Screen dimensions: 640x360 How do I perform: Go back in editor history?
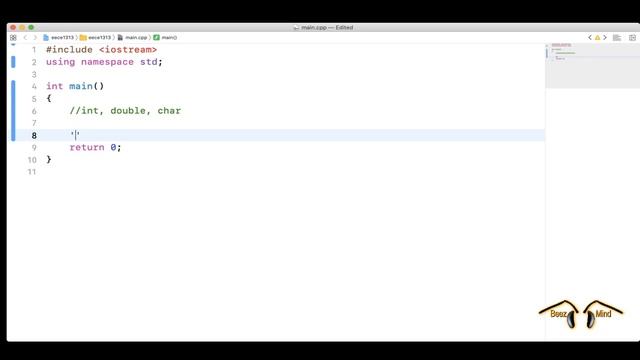coord(25,38)
